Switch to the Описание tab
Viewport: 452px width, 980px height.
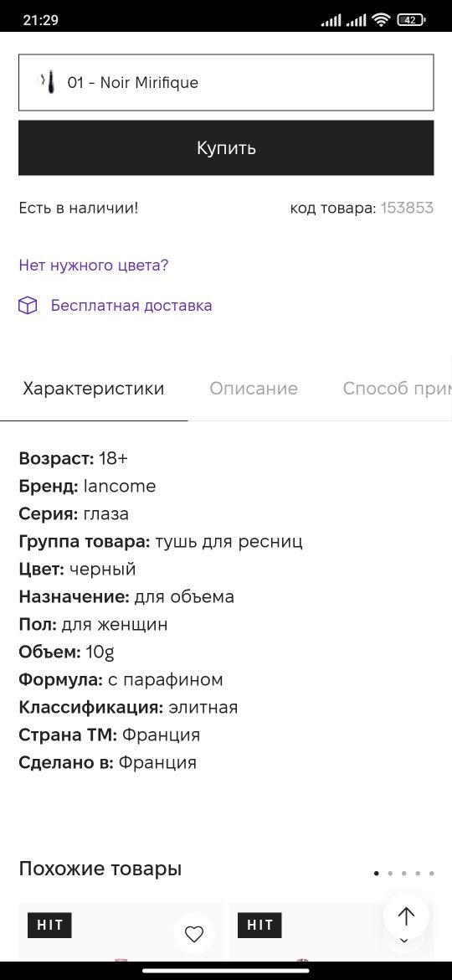pos(254,389)
